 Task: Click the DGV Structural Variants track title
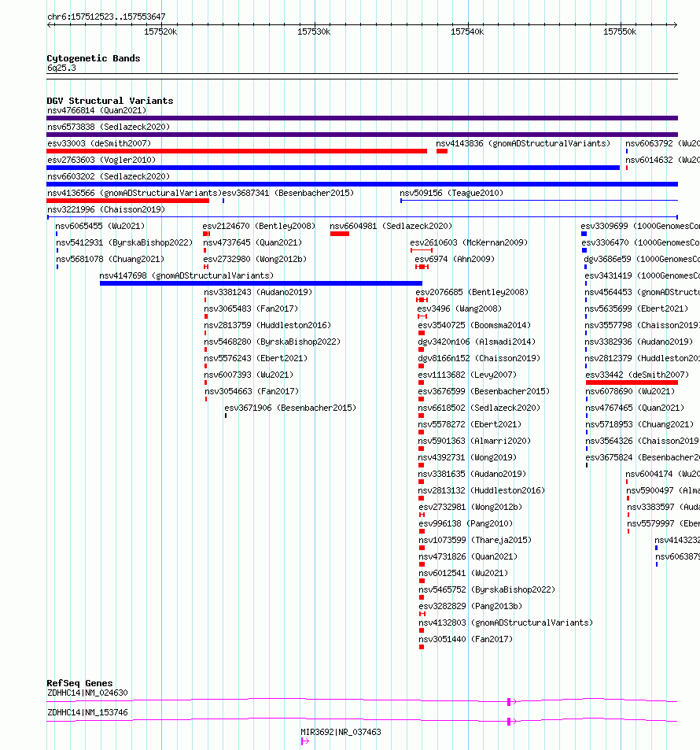[110, 101]
